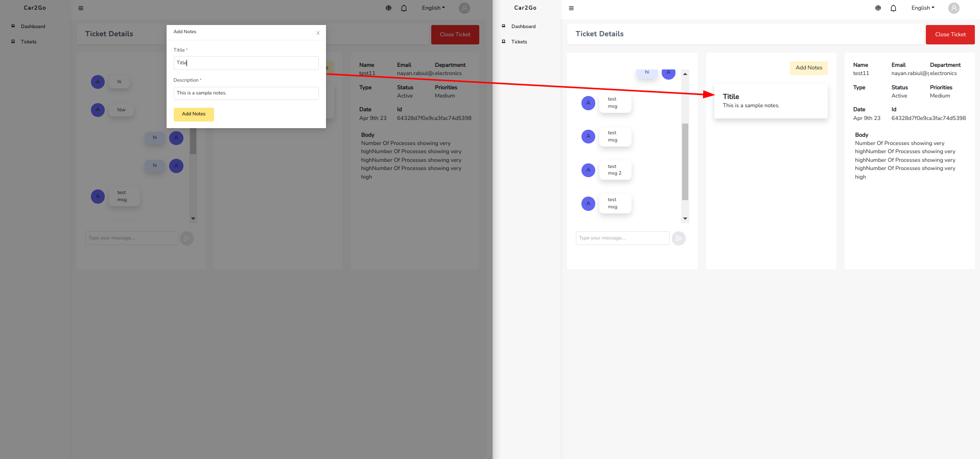Click the globe icon in right window header
Image resolution: width=980 pixels, height=459 pixels.
[878, 8]
